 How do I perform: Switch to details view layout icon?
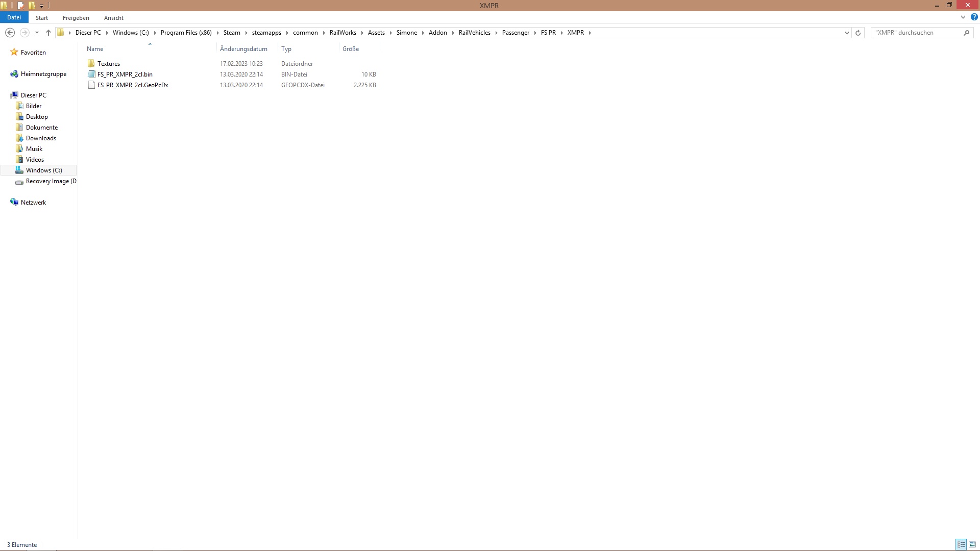[961, 545]
